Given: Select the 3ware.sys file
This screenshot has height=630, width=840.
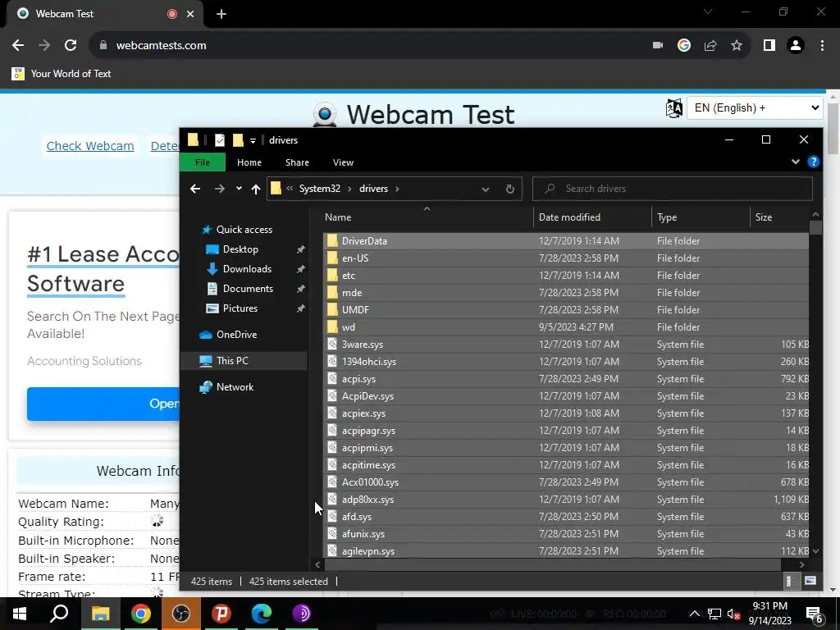Looking at the screenshot, I should click(x=566, y=345).
